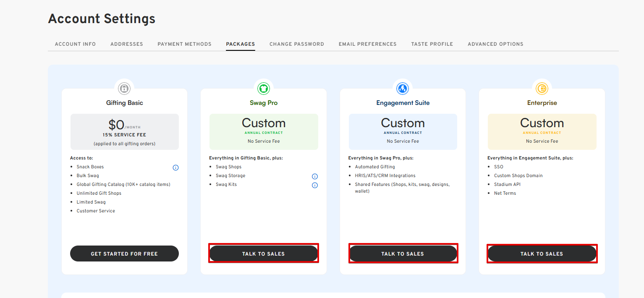Select the Packages tab
Screen dimensions: 644x298
pyautogui.click(x=240, y=44)
